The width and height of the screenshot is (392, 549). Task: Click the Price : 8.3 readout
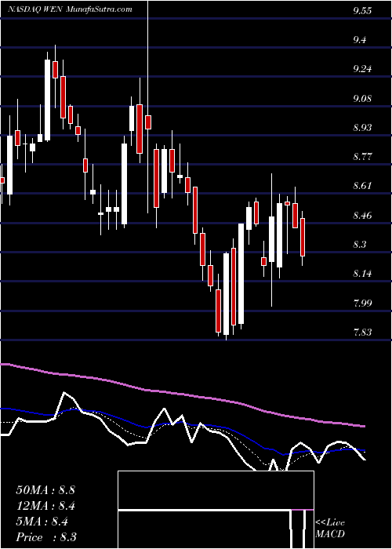pos(46,537)
